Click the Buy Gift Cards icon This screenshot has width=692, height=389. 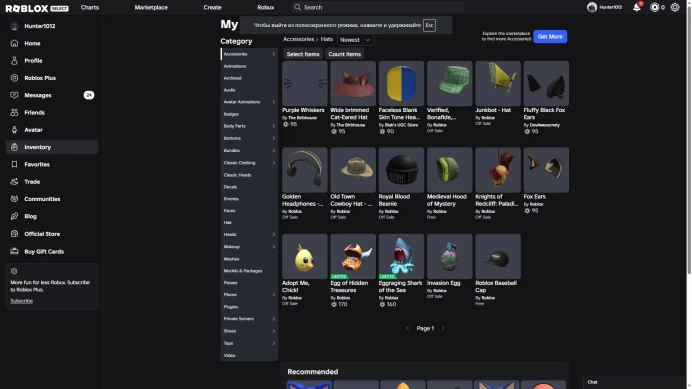(x=15, y=251)
